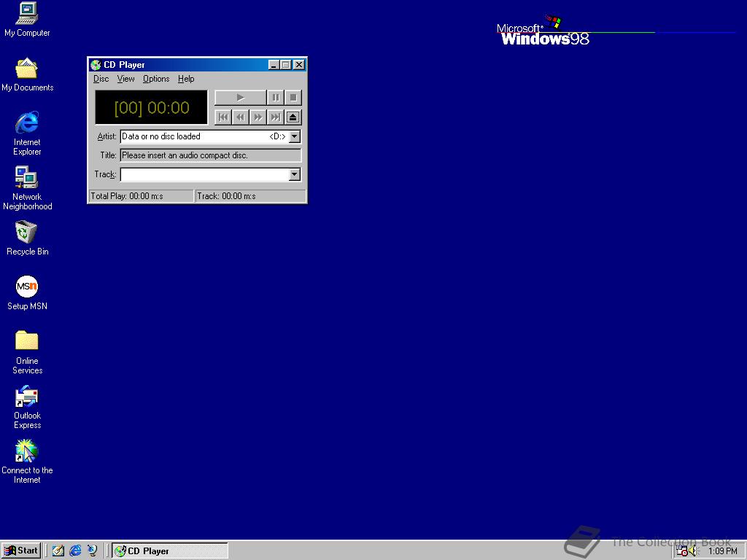
Task: Skip backwards within the current track
Action: pyautogui.click(x=241, y=117)
